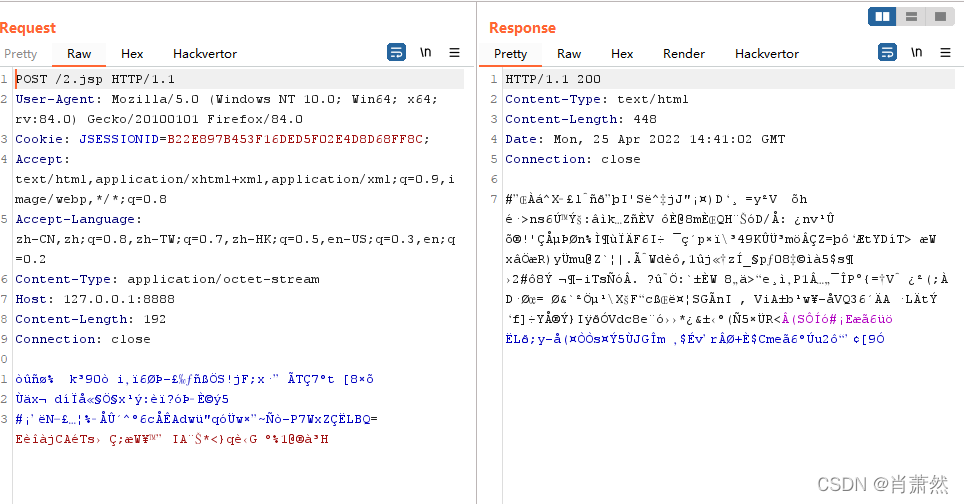Show non-printable characters in Response panel
This screenshot has height=504, width=964.
[915, 53]
